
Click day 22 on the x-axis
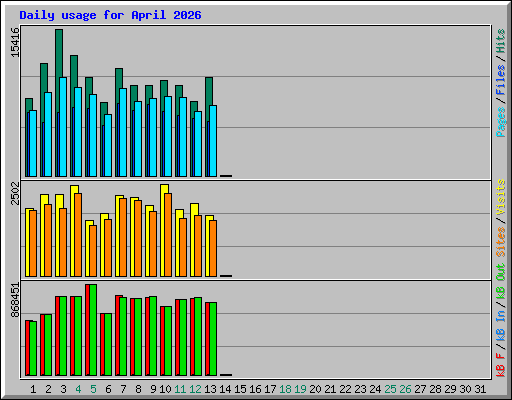[345, 389]
